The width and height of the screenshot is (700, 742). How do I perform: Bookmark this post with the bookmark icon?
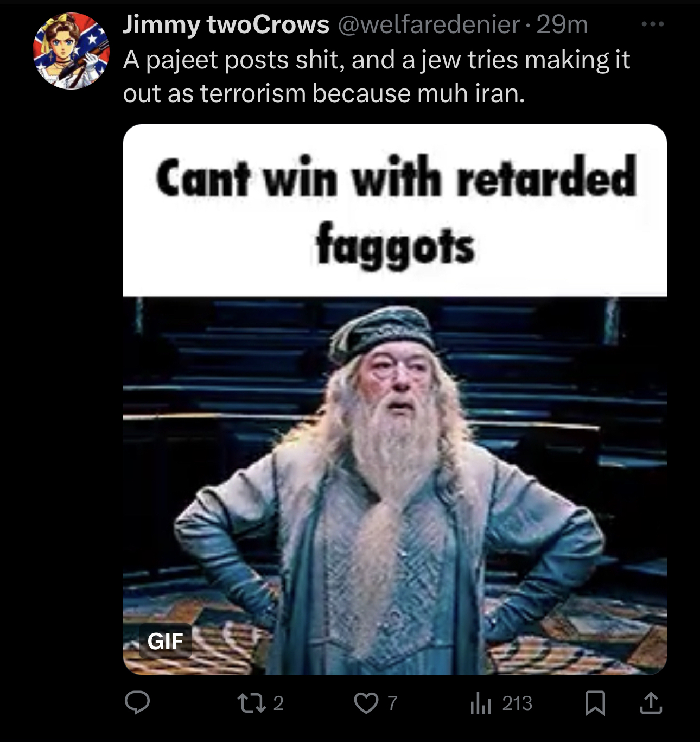click(595, 703)
